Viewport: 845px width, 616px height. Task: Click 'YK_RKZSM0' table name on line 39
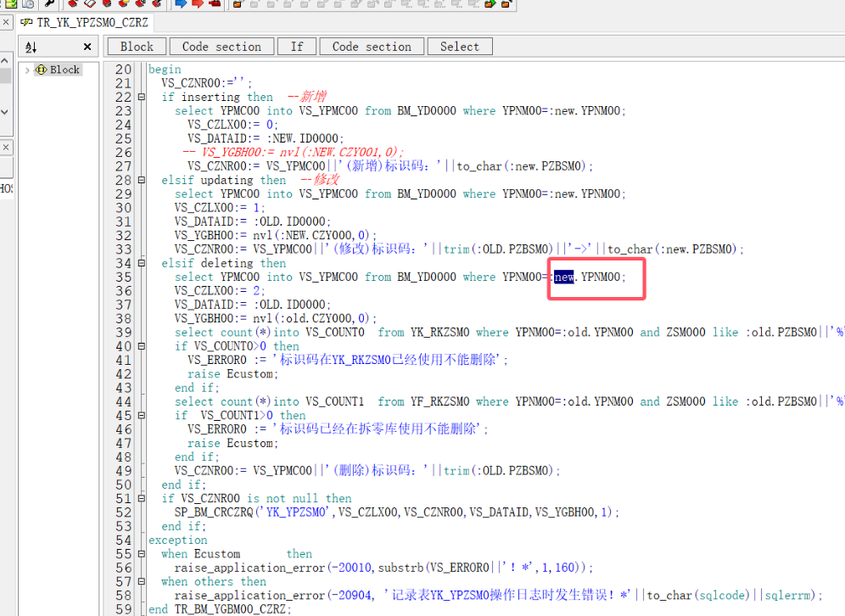pyautogui.click(x=439, y=333)
